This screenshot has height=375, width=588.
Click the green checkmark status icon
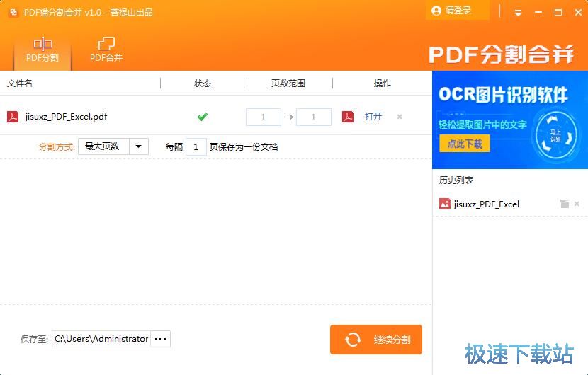(x=203, y=117)
